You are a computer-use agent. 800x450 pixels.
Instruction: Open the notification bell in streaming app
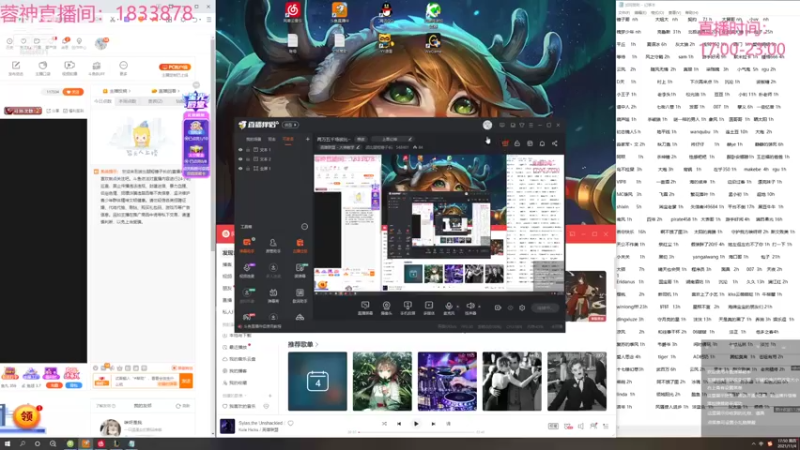click(542, 143)
